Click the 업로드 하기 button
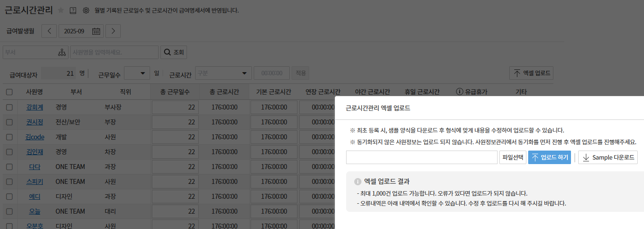 (x=549, y=157)
